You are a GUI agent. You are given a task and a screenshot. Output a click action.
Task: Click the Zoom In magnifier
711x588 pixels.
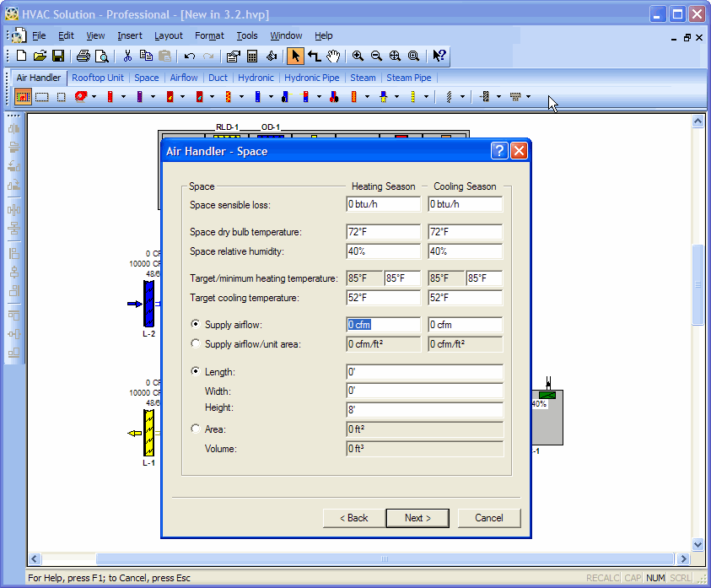click(x=358, y=56)
